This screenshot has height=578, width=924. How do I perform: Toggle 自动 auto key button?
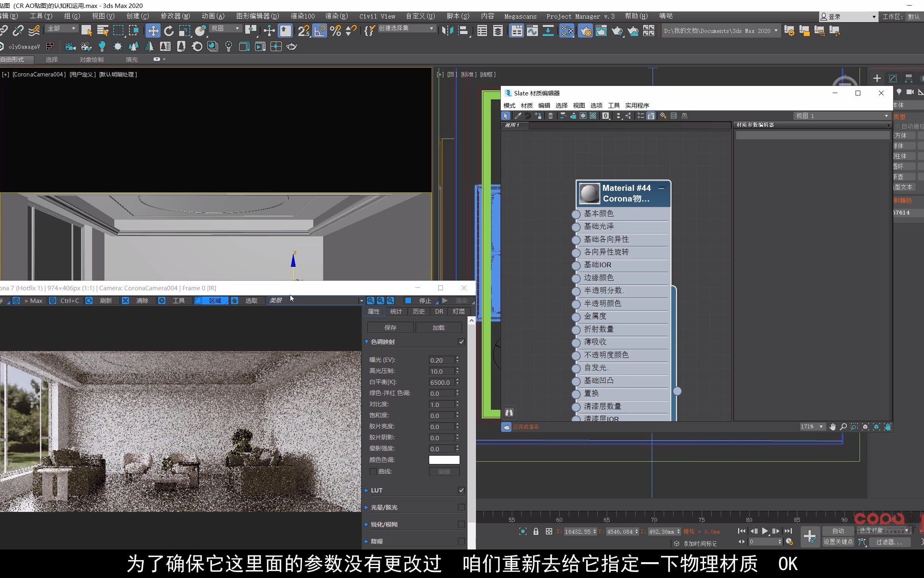point(838,531)
